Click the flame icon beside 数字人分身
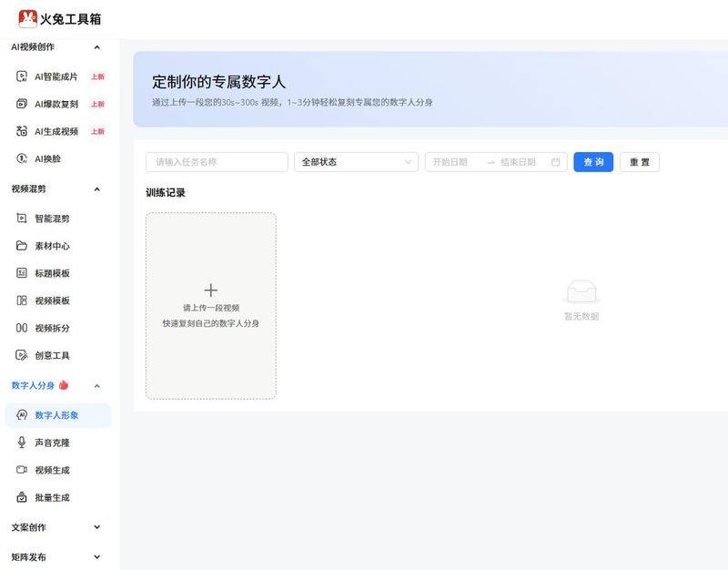 (64, 385)
